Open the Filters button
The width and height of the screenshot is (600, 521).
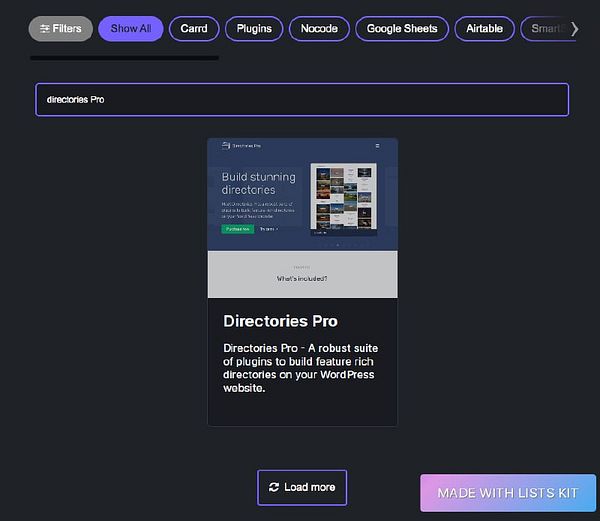(60, 29)
